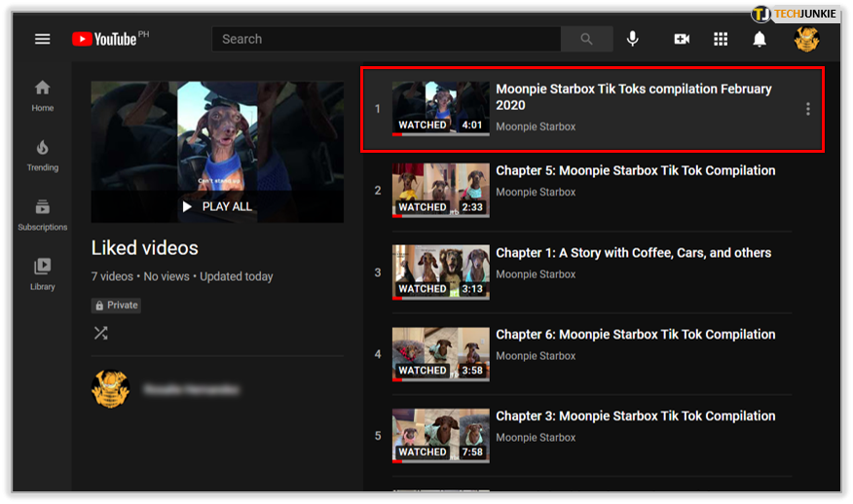Open Chapter 5: Moonpie Starbox Tik Tok Compilation title

[635, 170]
